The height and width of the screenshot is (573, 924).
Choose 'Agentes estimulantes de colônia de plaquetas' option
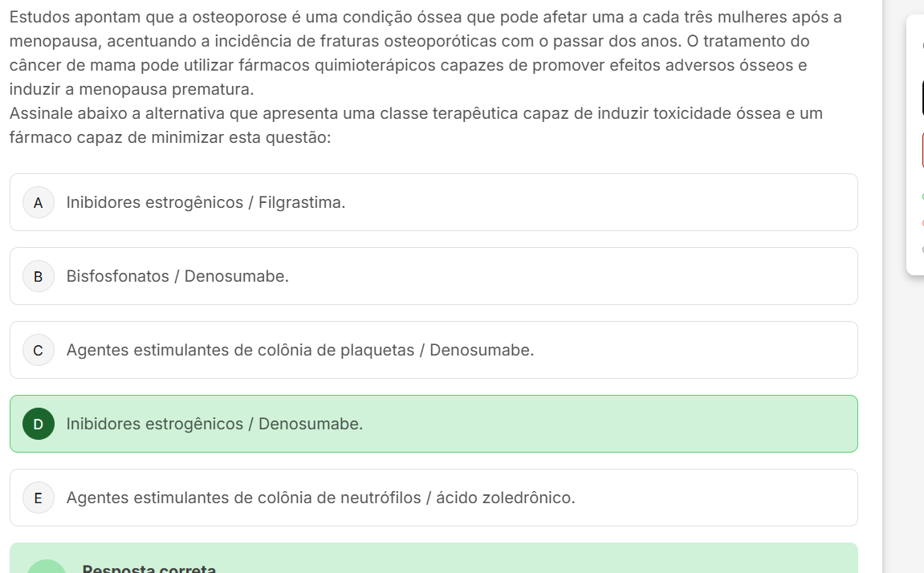(x=299, y=351)
